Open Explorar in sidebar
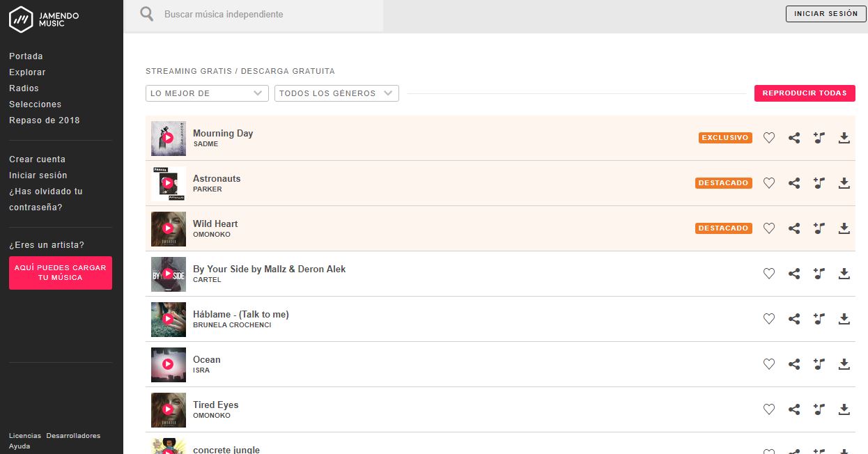 (x=27, y=72)
